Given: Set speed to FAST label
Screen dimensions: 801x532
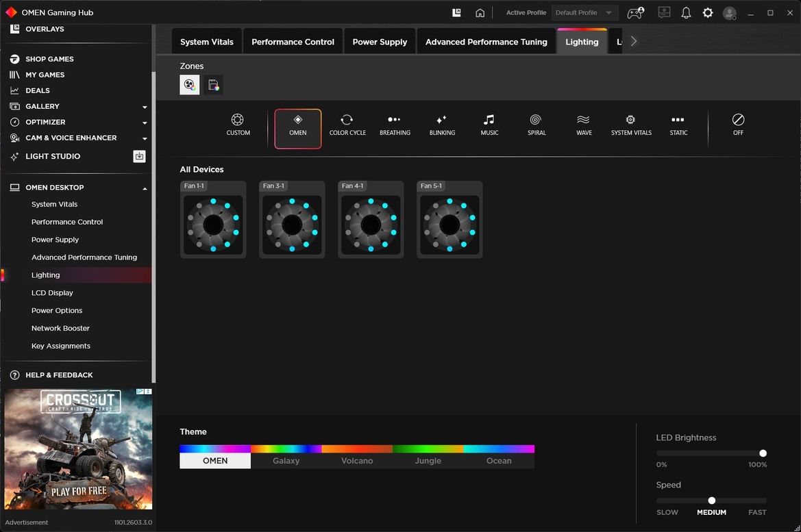Looking at the screenshot, I should pyautogui.click(x=757, y=512).
